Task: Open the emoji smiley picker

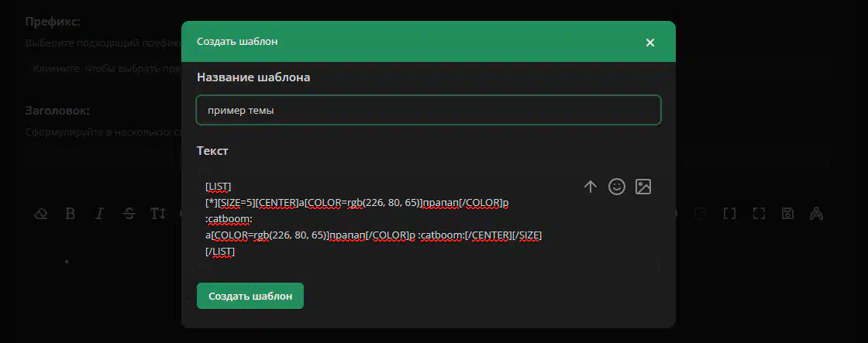Action: coord(617,187)
